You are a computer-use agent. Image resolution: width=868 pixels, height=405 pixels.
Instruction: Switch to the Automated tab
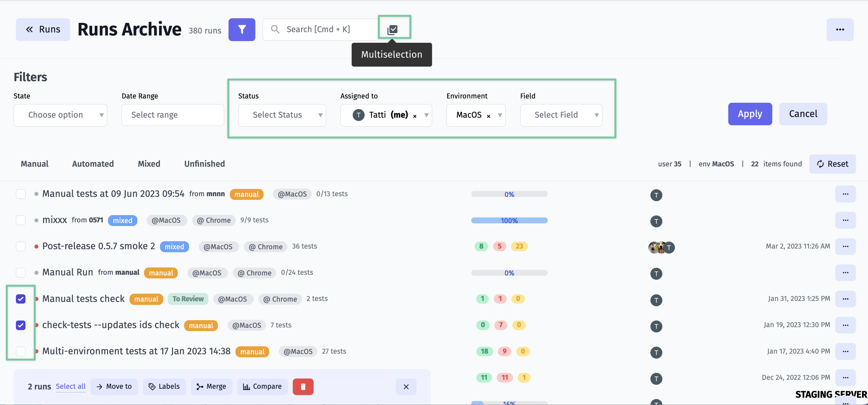point(93,164)
